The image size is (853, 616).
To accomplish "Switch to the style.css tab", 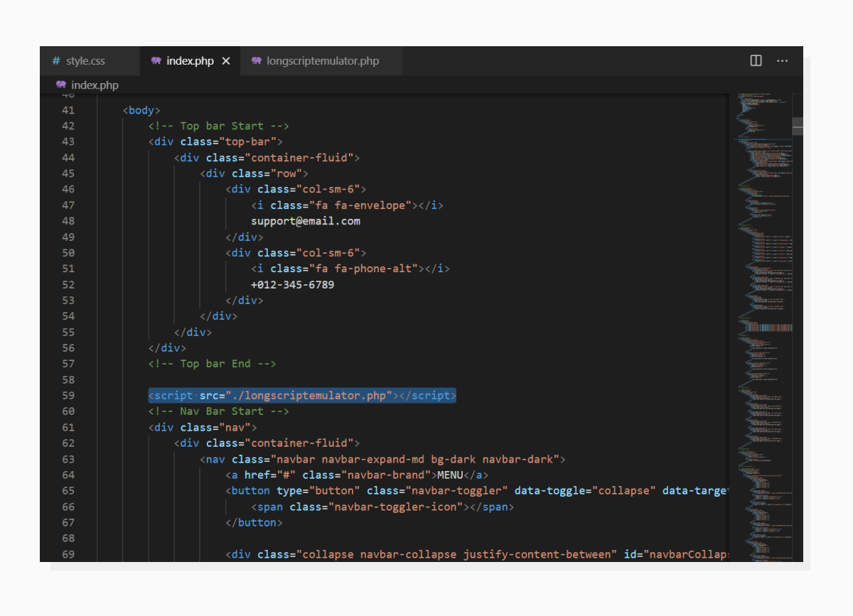I will (x=85, y=60).
